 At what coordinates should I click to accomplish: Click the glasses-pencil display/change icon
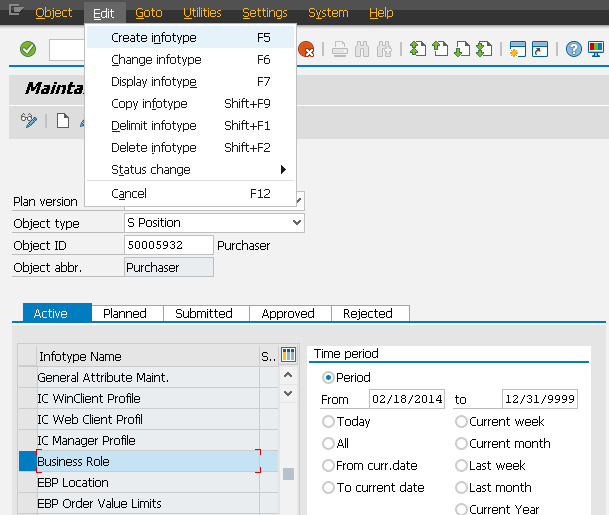pos(29,120)
